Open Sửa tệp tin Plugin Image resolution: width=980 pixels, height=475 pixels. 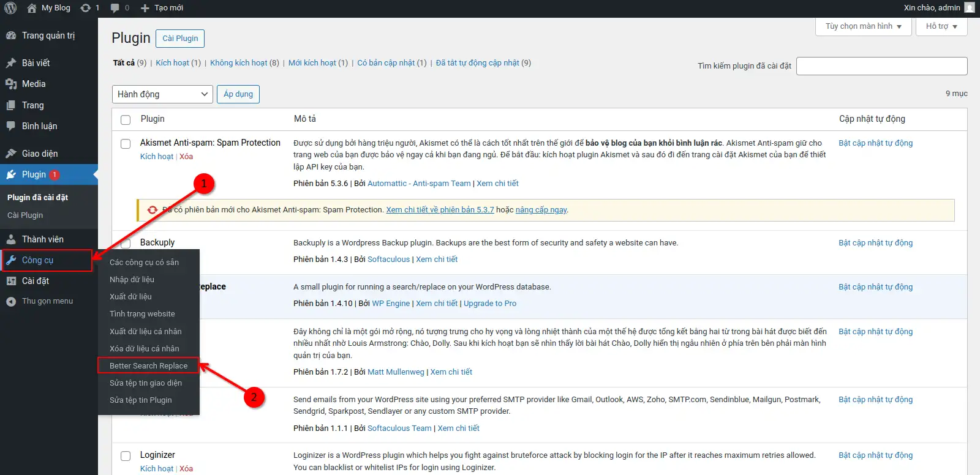[x=140, y=400]
